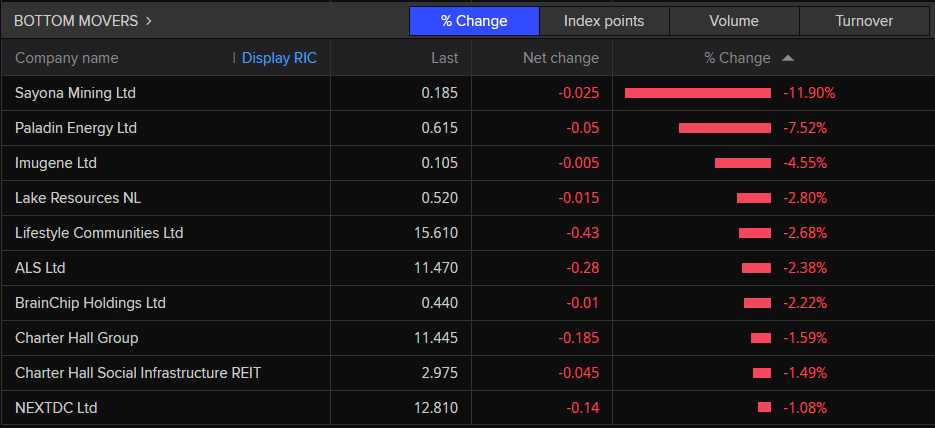This screenshot has width=935, height=428.
Task: Click Lifestyle Communities net change -0.43
Action: pyautogui.click(x=583, y=233)
